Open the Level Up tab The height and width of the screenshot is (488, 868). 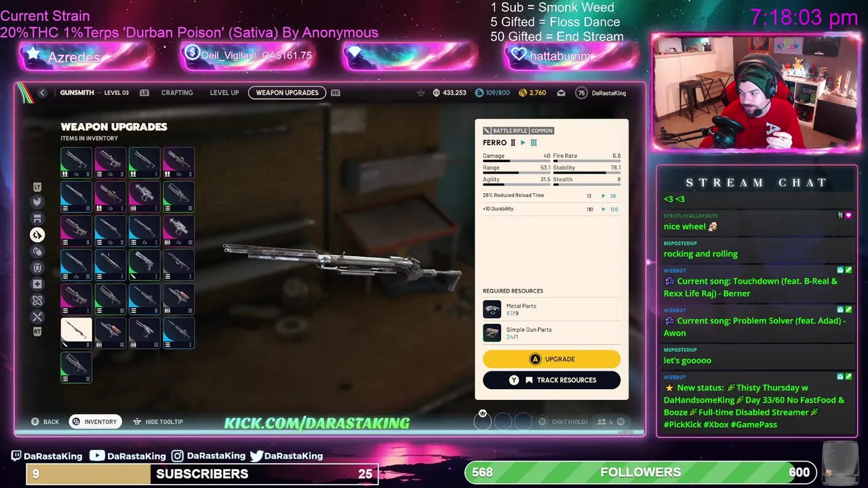tap(224, 93)
